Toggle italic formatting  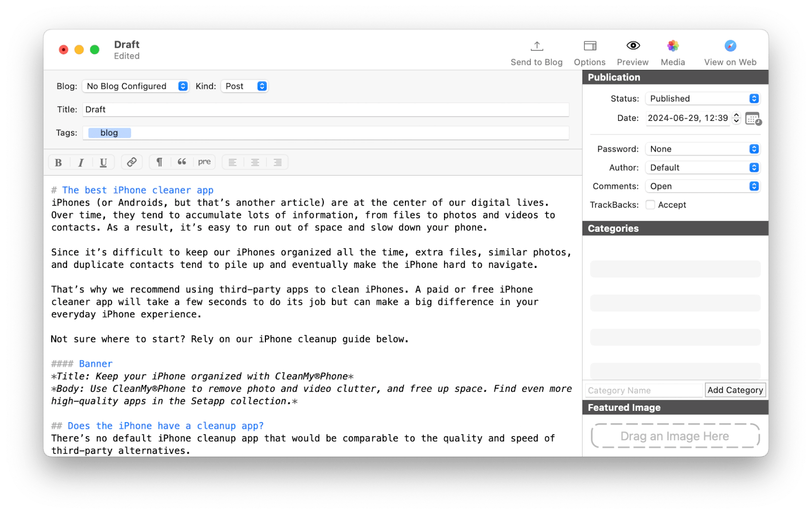81,162
